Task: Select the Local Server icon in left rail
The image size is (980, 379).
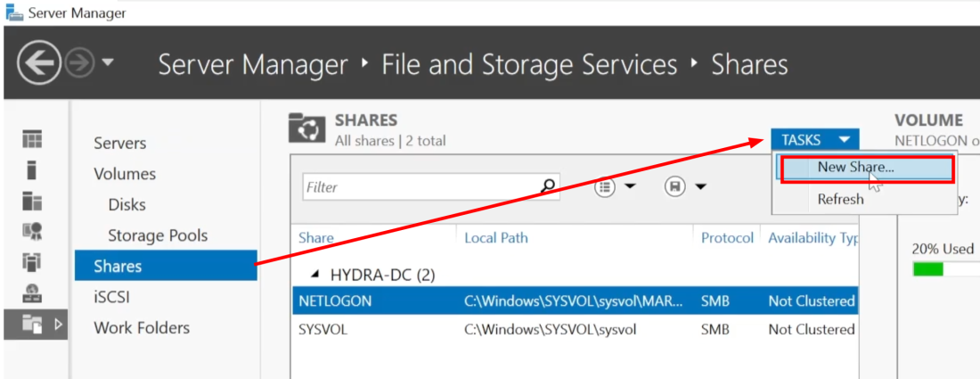Action: point(33,170)
